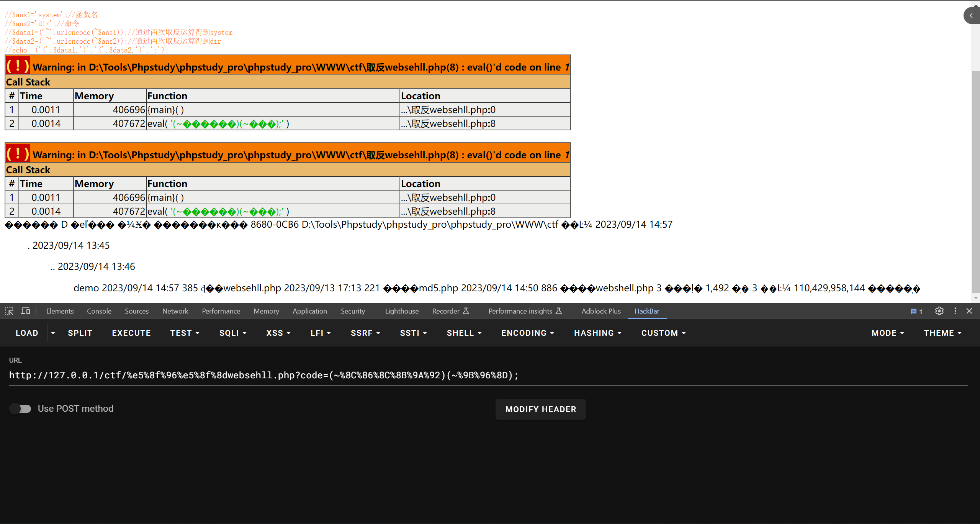Image resolution: width=980 pixels, height=524 pixels.
Task: Click the second table's 'websehll.php:0' location cell
Action: click(485, 197)
